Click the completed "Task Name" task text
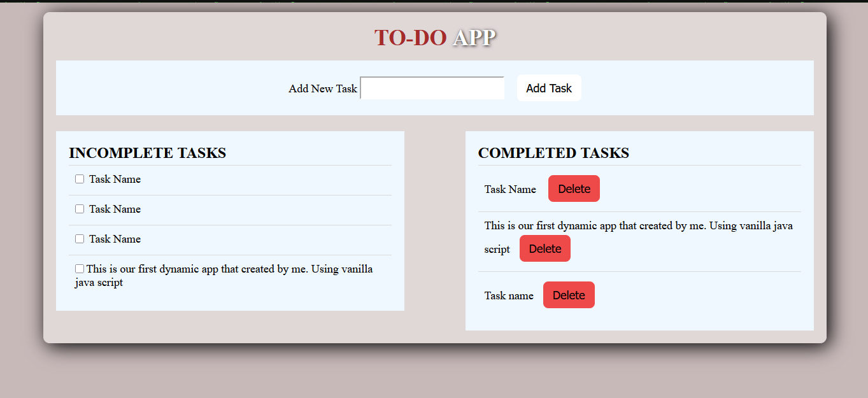Screen dimensions: 868x398 [x=509, y=188]
